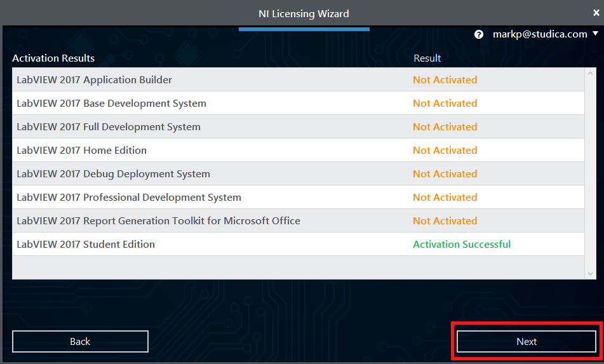Click Not Activated status for Debug Deployment System
The height and width of the screenshot is (364, 604).
click(x=445, y=173)
